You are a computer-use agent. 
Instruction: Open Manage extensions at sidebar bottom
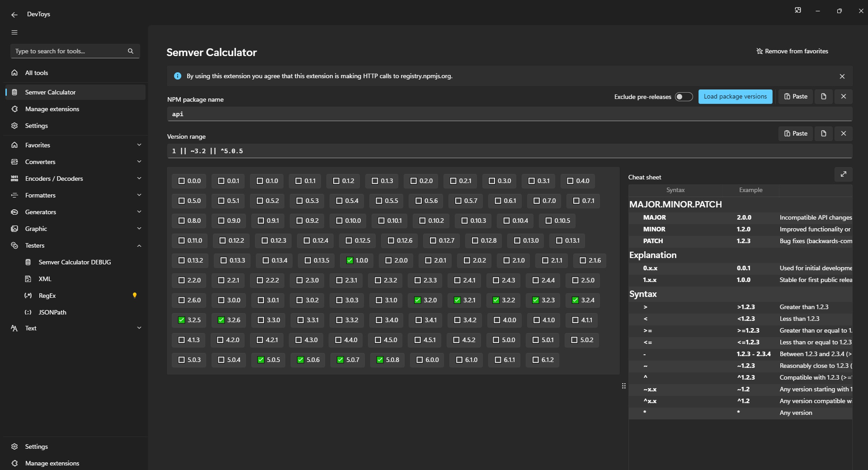(x=75, y=463)
